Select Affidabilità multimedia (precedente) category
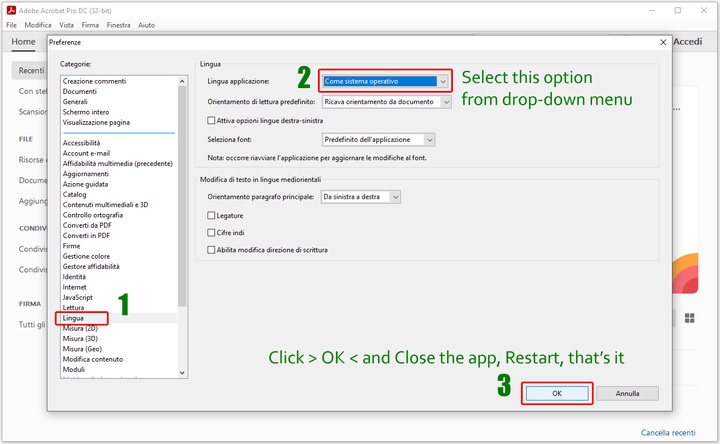Viewport: 720px width, 444px height. tap(118, 163)
